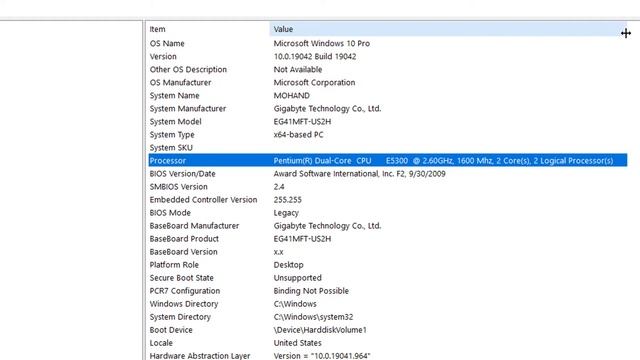Select the Embedded Controller Version row
640x360 pixels.
[203, 200]
